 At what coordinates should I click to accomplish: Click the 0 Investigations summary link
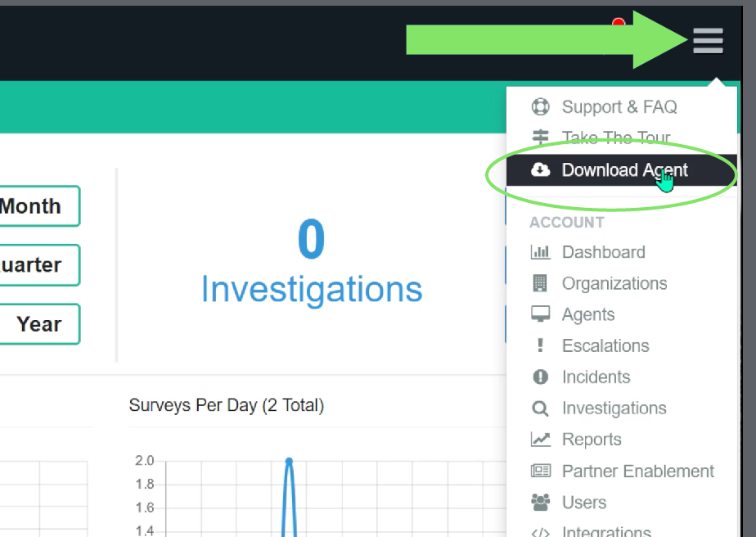click(312, 261)
